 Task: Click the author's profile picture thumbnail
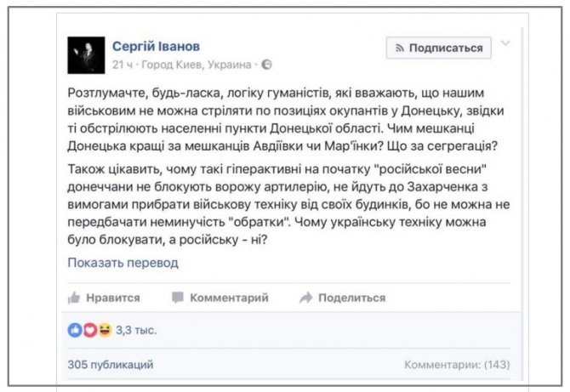click(86, 55)
